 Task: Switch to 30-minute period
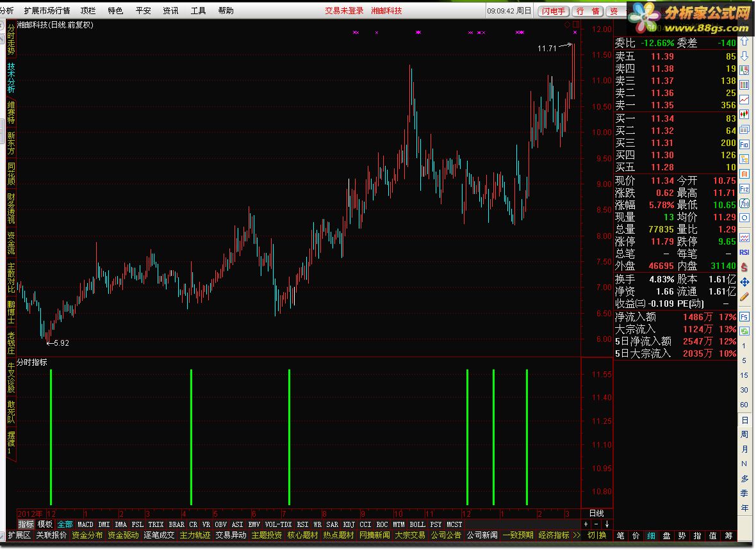pyautogui.click(x=744, y=390)
